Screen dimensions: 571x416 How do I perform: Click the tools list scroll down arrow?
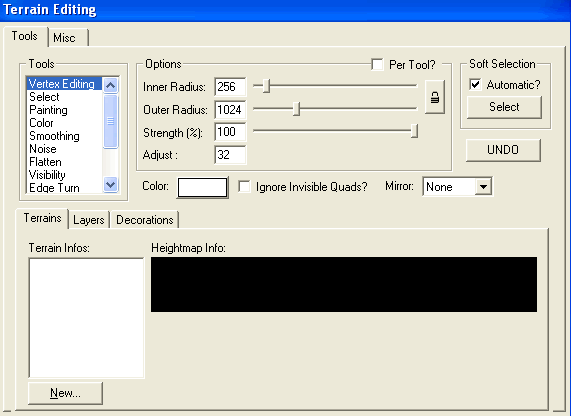point(110,184)
